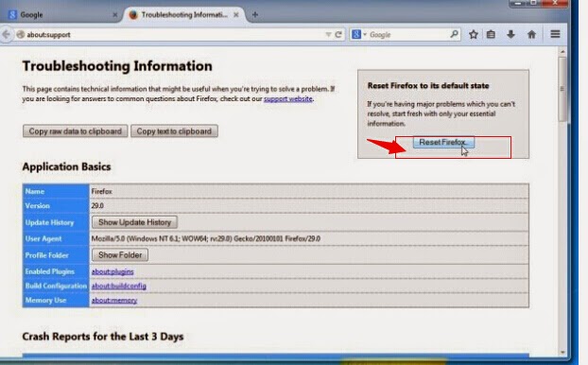Open the support website link
The width and height of the screenshot is (588, 365).
coord(288,98)
